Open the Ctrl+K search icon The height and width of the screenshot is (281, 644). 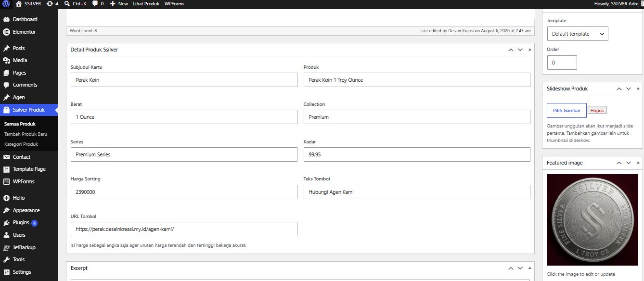point(67,3)
